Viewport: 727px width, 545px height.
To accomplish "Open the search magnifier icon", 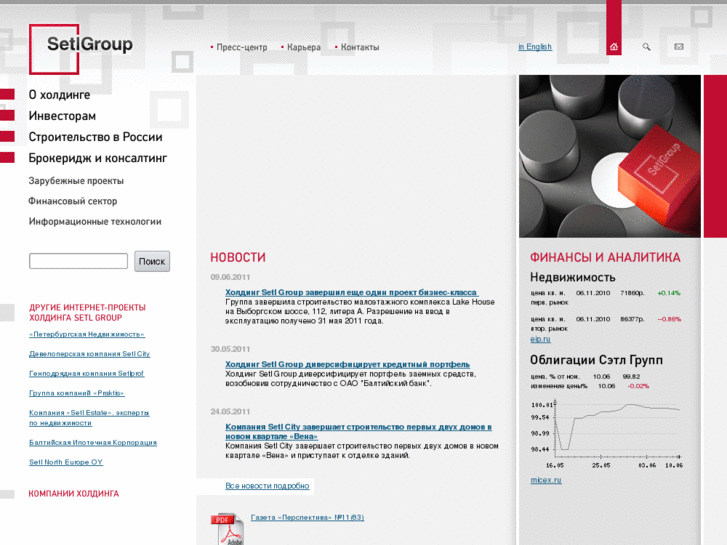I will (x=646, y=46).
